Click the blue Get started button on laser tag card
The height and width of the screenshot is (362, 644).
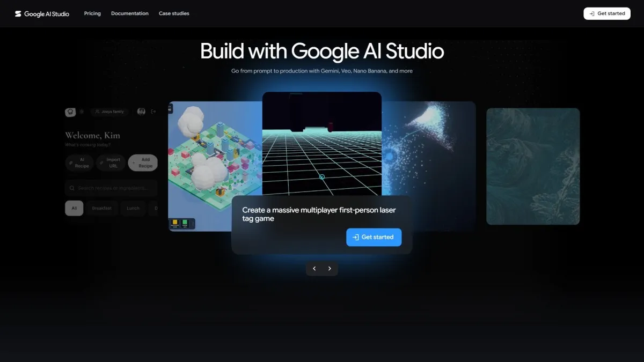coord(374,237)
